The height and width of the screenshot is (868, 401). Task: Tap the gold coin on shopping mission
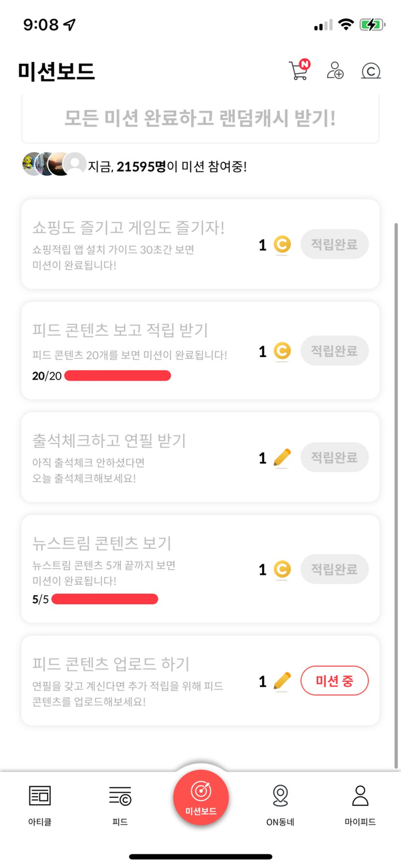(x=282, y=245)
